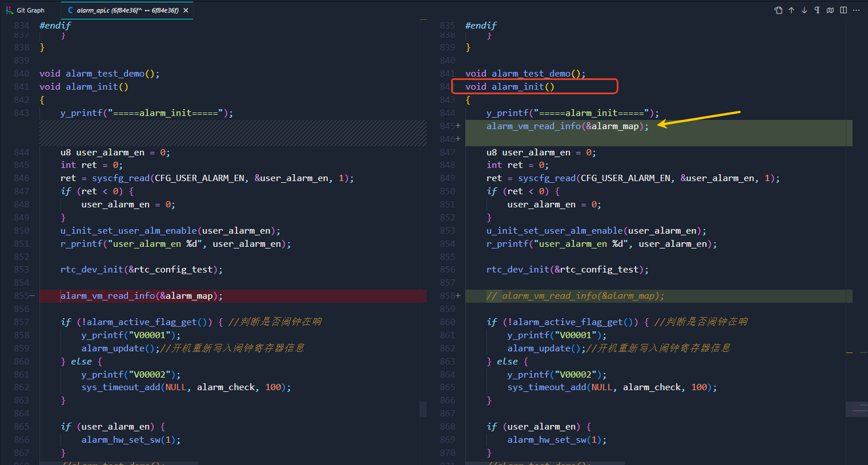Click the plus marker at line 846
Viewport: 868px width, 465px height.
458,139
